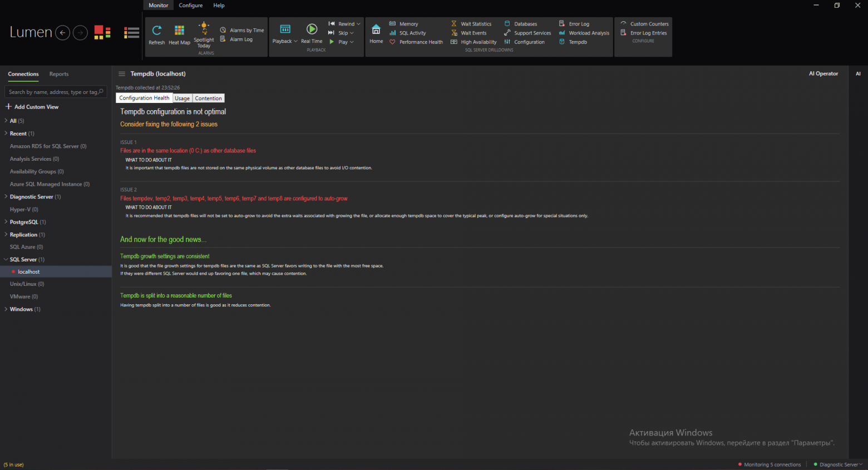The height and width of the screenshot is (470, 868).
Task: Click the search magnifier icon
Action: [101, 92]
